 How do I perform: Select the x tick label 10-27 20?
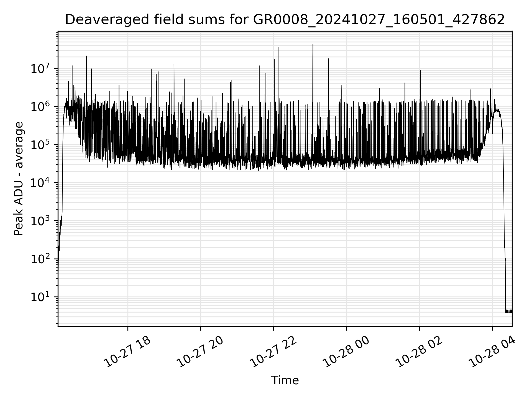coord(200,352)
